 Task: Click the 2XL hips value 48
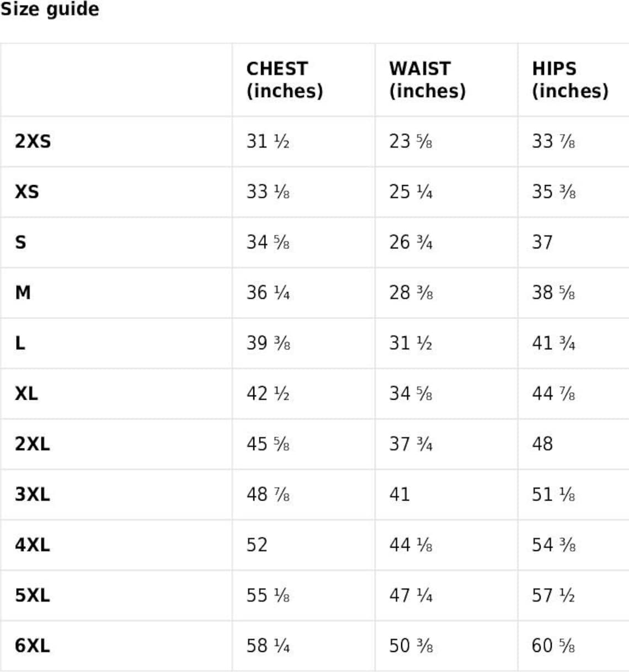click(542, 443)
